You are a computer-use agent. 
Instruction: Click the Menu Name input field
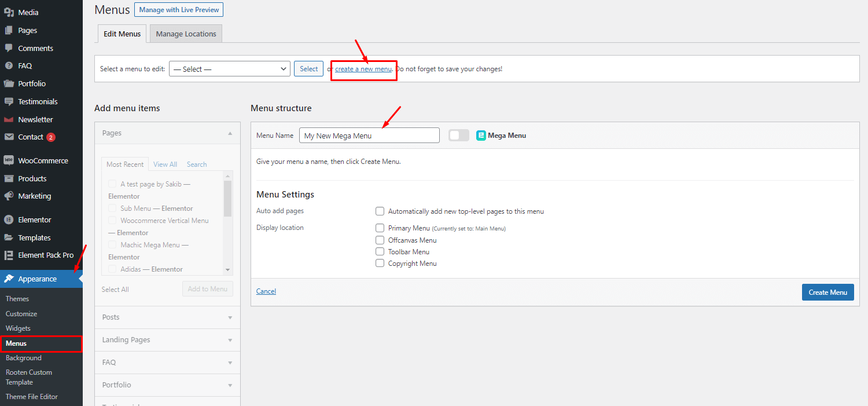click(x=369, y=135)
